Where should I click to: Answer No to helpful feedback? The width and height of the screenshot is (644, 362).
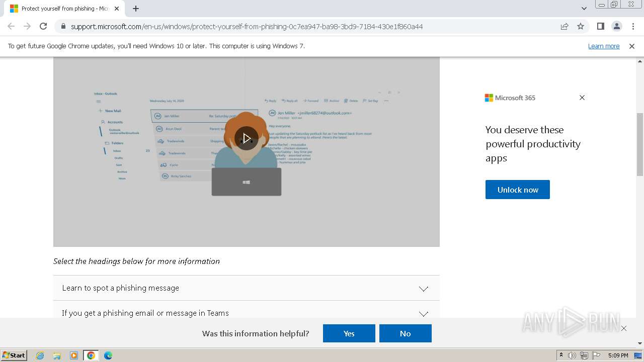point(406,333)
